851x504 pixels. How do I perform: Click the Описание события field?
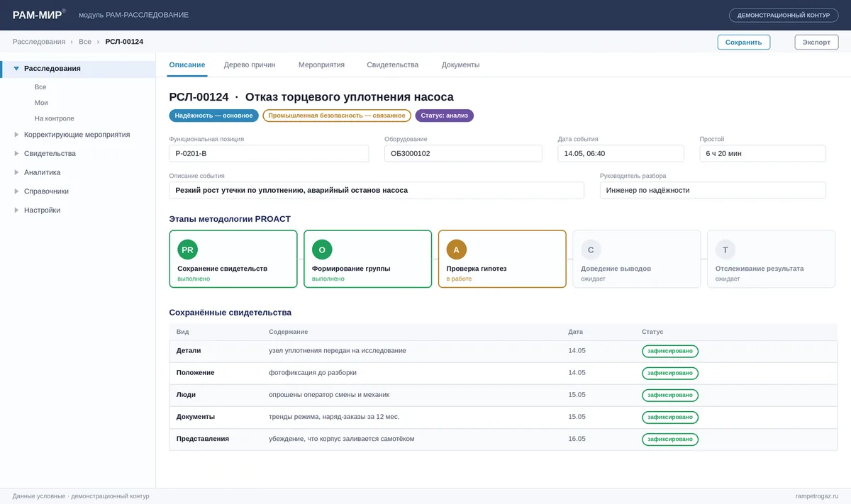point(377,190)
